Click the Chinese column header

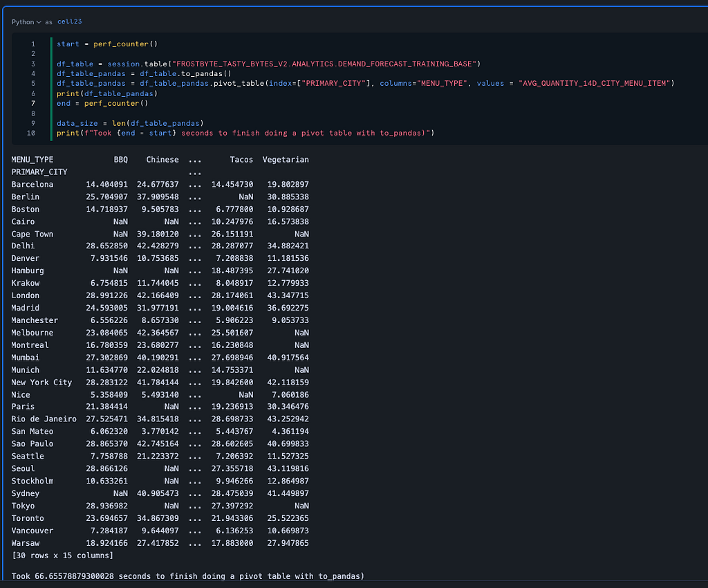pyautogui.click(x=162, y=159)
